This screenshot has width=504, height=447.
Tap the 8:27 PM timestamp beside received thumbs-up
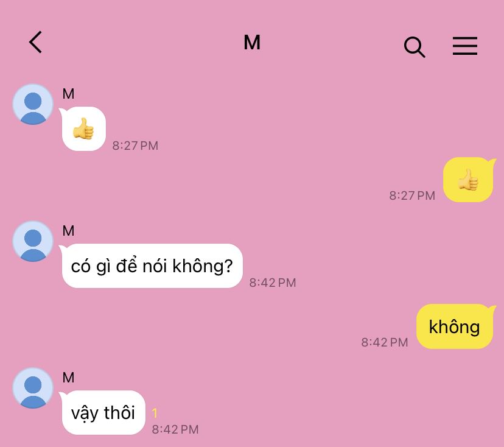(135, 146)
